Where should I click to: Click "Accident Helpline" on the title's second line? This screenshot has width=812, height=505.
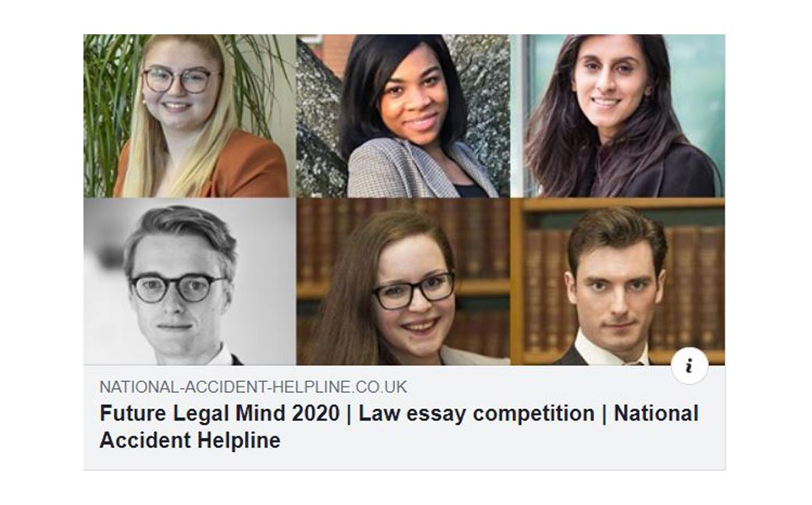coord(190,440)
